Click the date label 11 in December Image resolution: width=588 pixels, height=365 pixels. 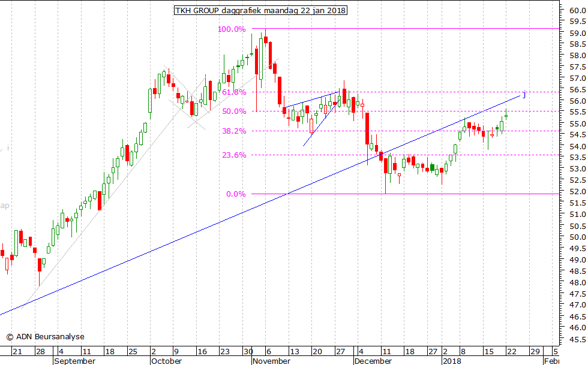tap(386, 351)
